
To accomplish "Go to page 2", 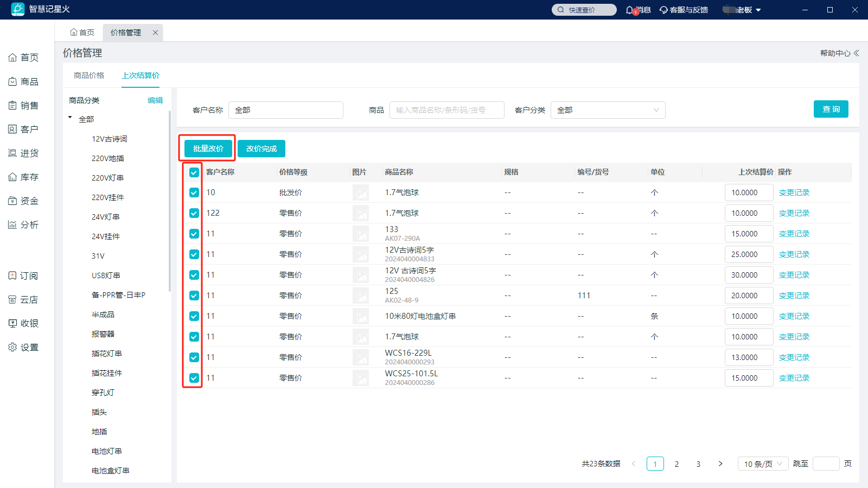I will 676,464.
